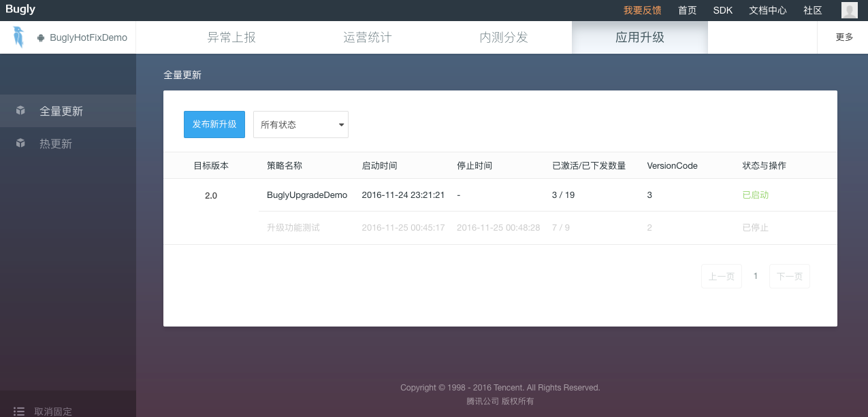Select the 热更新 sidebar icon
The width and height of the screenshot is (868, 417).
click(20, 144)
